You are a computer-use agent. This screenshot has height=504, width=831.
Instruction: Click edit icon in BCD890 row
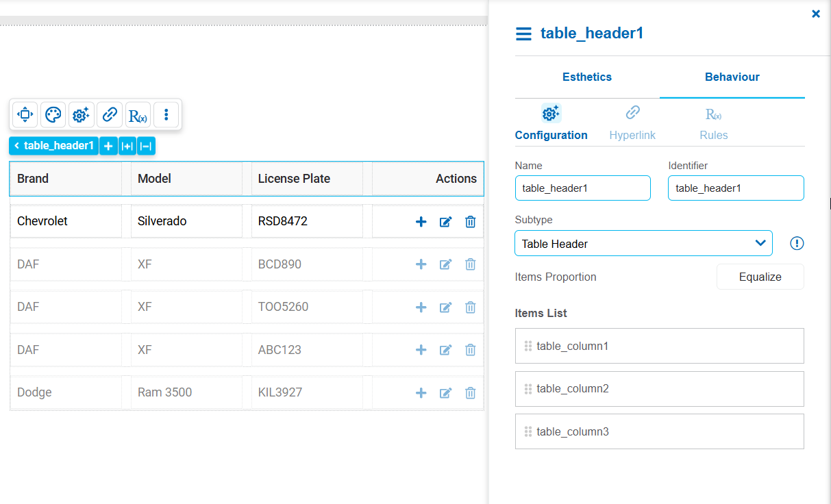(x=445, y=264)
